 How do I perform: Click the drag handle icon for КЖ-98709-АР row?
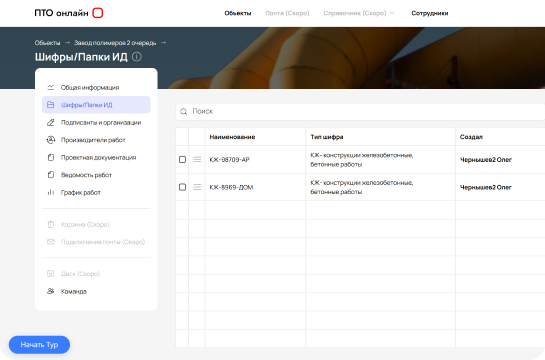(x=197, y=159)
